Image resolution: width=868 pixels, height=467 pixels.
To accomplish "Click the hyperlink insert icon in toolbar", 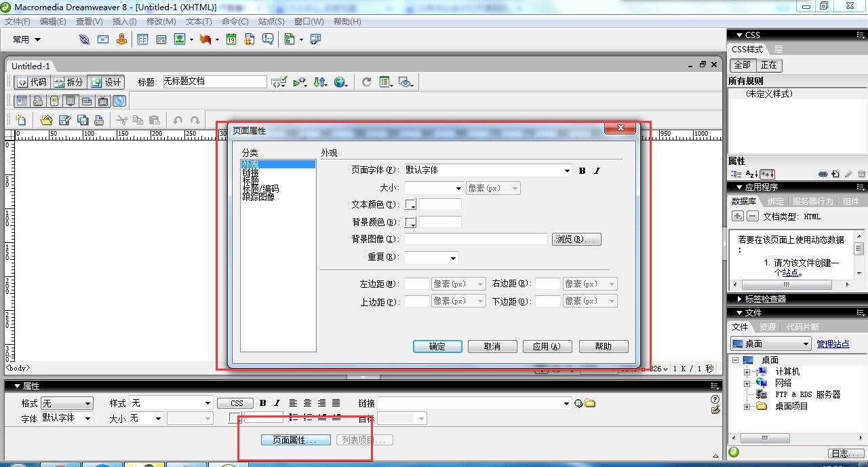I will (83, 39).
